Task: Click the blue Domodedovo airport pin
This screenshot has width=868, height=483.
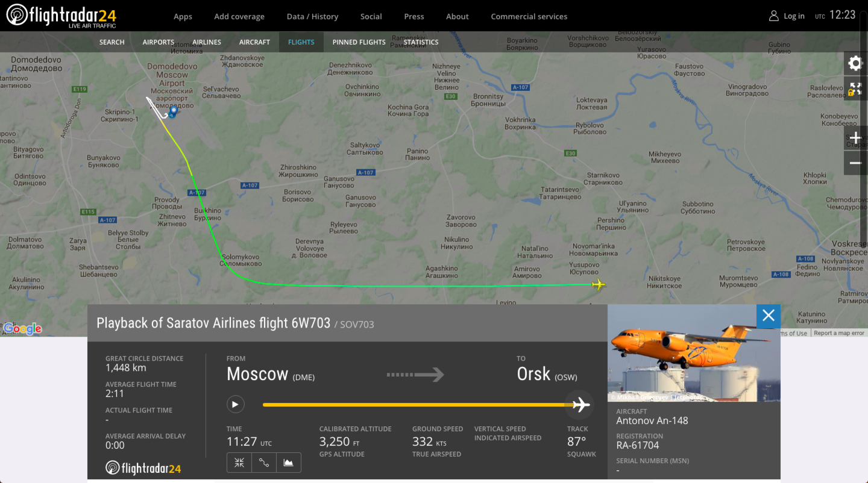Action: [x=173, y=111]
